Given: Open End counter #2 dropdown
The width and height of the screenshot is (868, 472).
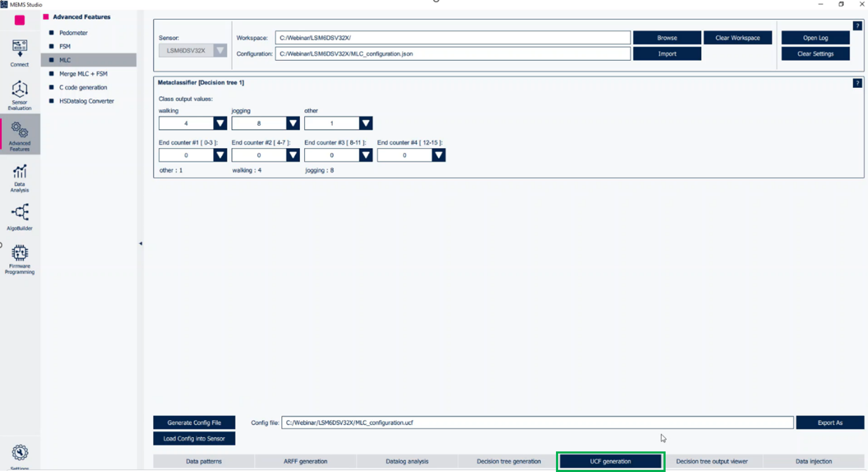Looking at the screenshot, I should pos(293,155).
